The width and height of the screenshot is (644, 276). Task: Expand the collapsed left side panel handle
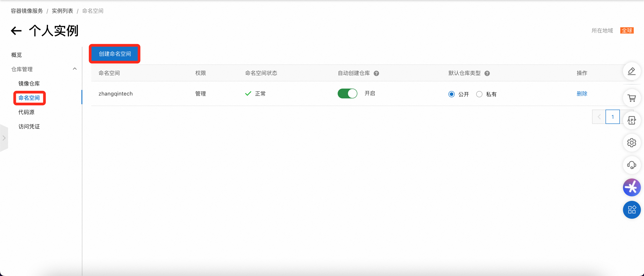(4, 138)
